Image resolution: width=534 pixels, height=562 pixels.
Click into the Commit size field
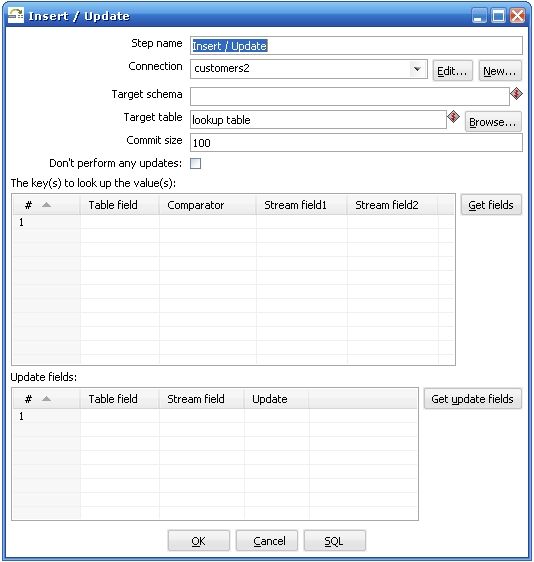point(356,143)
